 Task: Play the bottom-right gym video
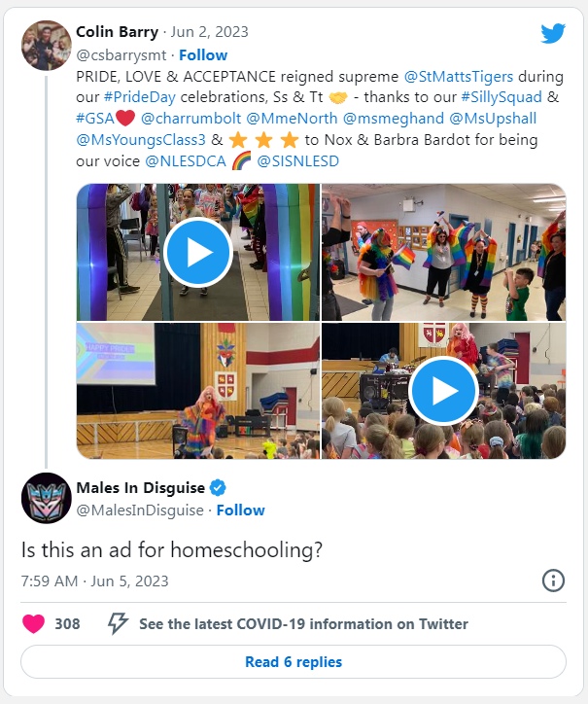(x=443, y=391)
